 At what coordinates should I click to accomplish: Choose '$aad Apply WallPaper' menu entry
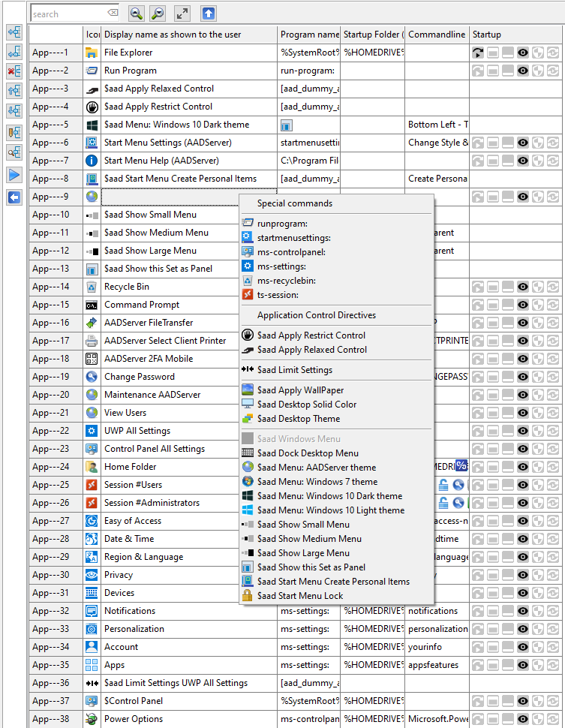(x=300, y=390)
